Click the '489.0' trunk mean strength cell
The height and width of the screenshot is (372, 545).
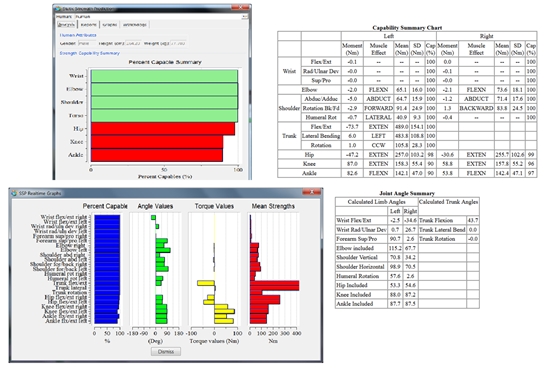click(401, 127)
